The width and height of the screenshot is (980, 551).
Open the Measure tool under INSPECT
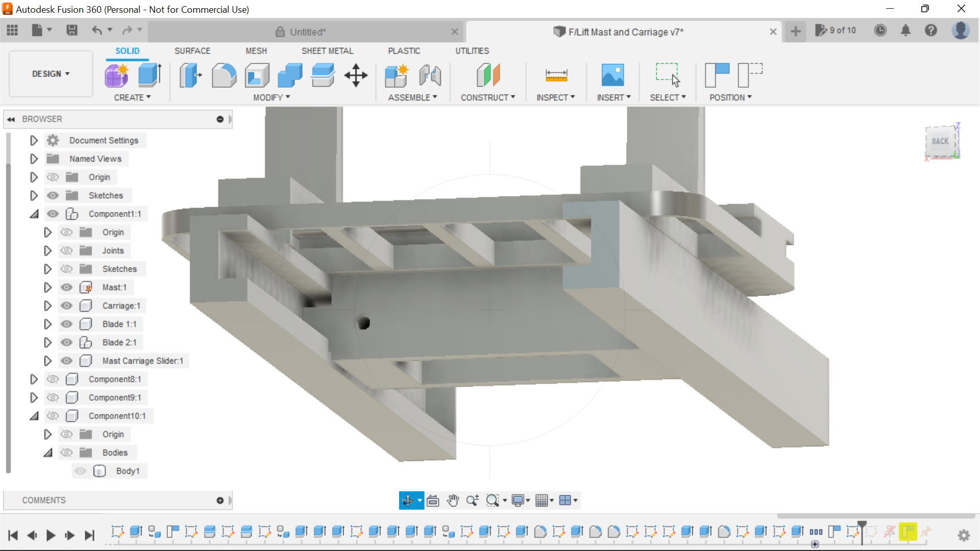[x=556, y=75]
